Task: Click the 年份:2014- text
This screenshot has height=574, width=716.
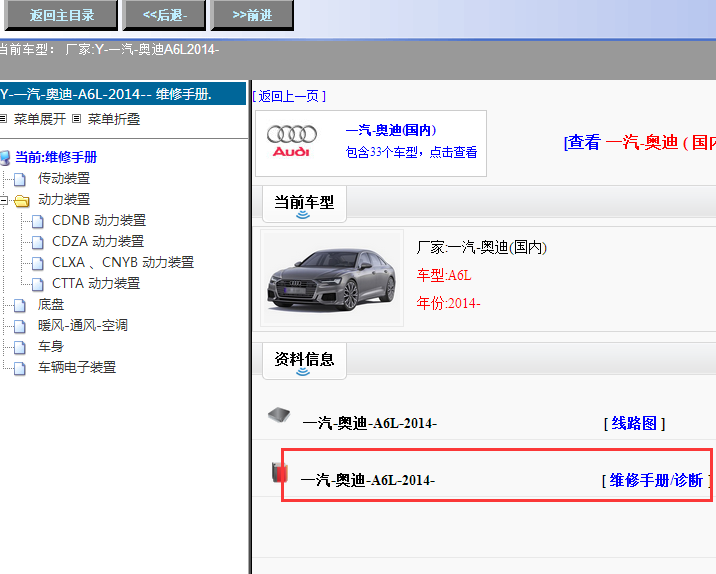Action: click(448, 303)
